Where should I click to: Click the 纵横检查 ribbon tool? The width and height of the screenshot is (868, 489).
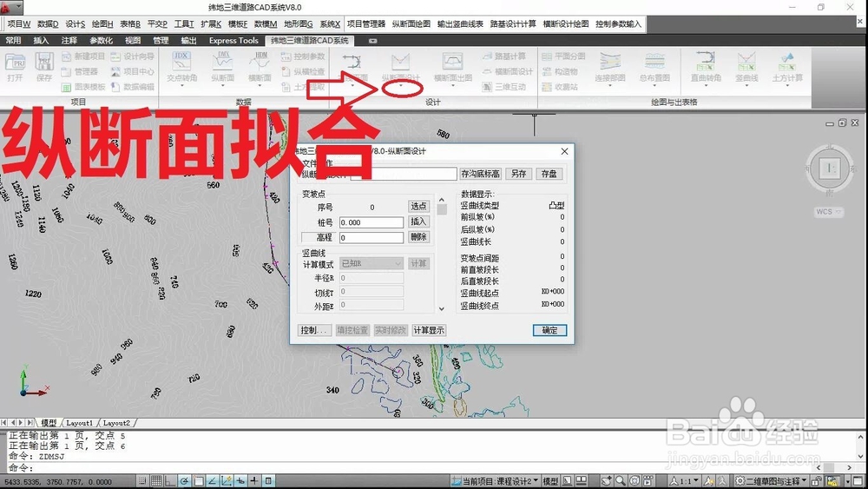tap(303, 72)
